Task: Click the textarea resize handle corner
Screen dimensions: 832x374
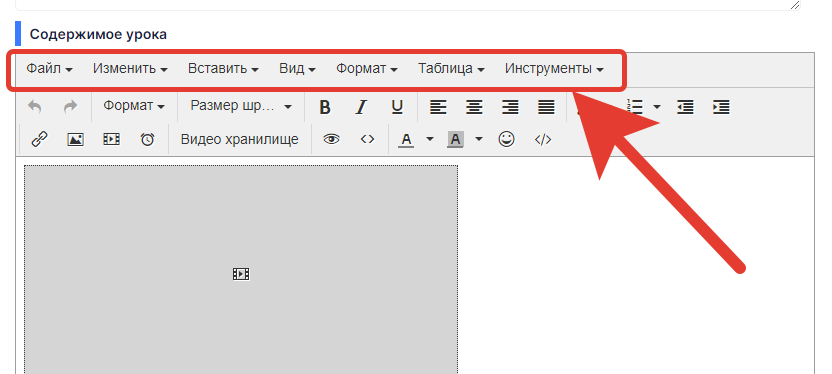Action: tap(794, 5)
